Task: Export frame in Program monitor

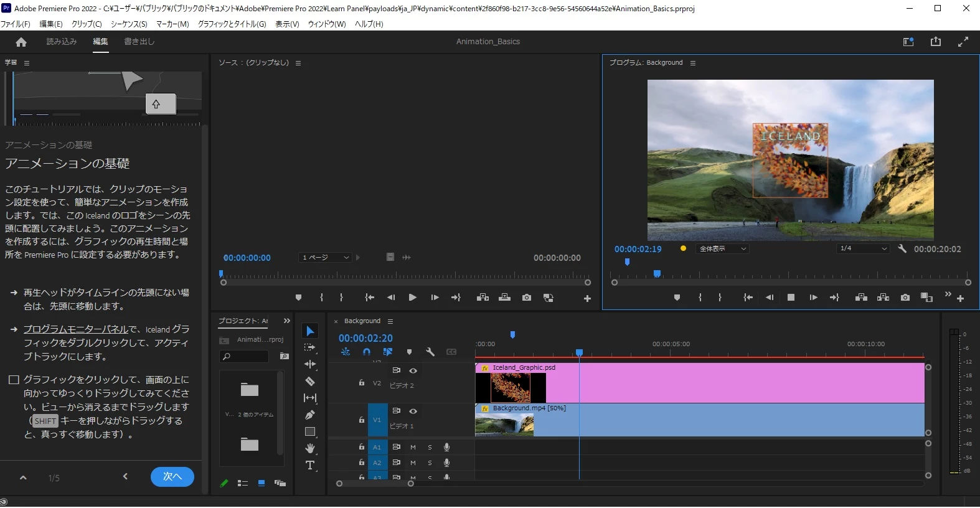Action: (x=905, y=298)
